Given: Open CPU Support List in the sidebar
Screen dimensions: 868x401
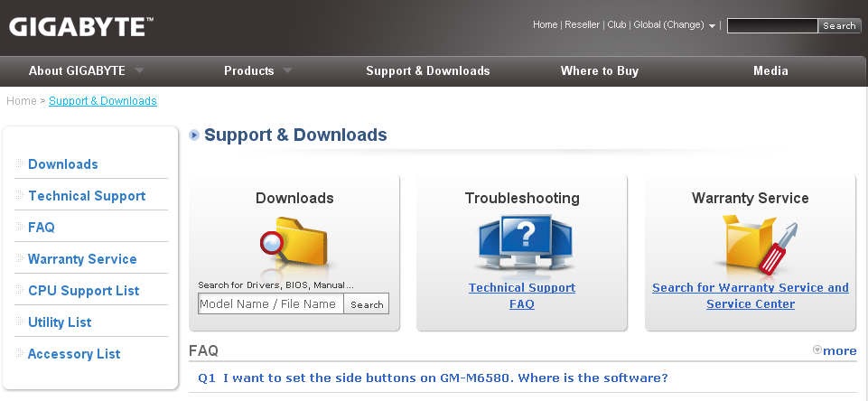Looking at the screenshot, I should coord(84,291).
